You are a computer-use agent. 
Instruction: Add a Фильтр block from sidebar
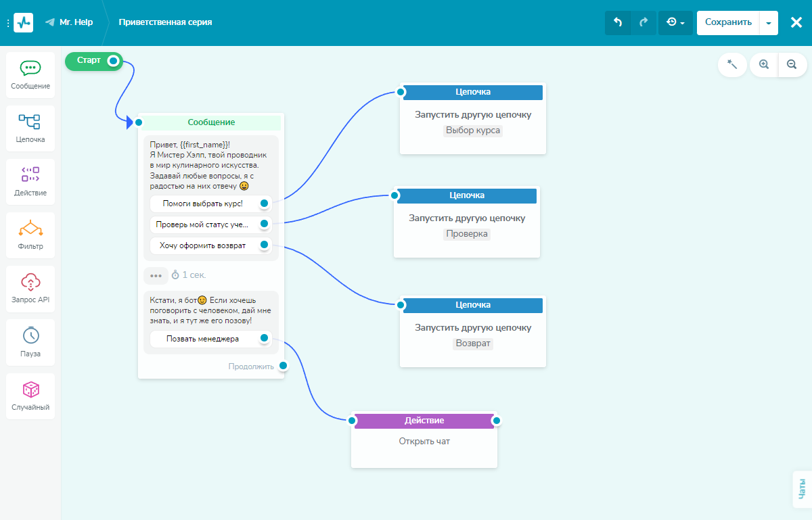(x=30, y=235)
